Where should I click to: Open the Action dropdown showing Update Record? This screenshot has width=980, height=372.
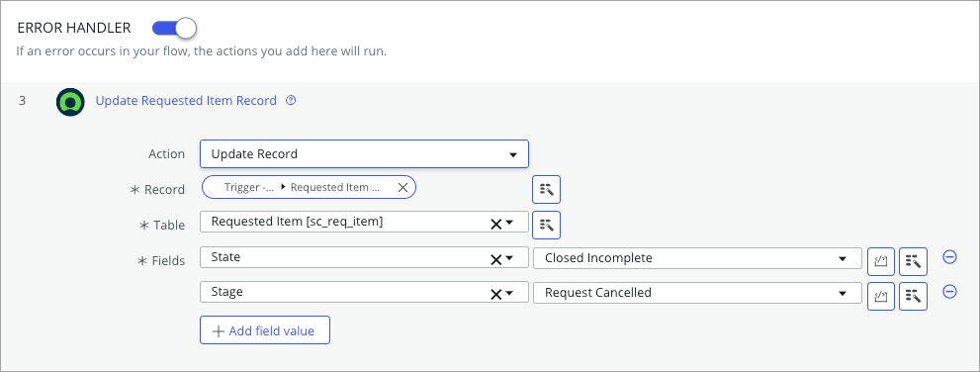(x=364, y=153)
